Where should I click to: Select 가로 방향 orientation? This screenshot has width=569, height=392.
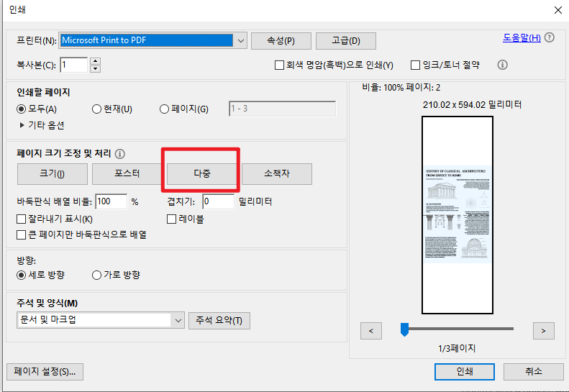[x=96, y=275]
